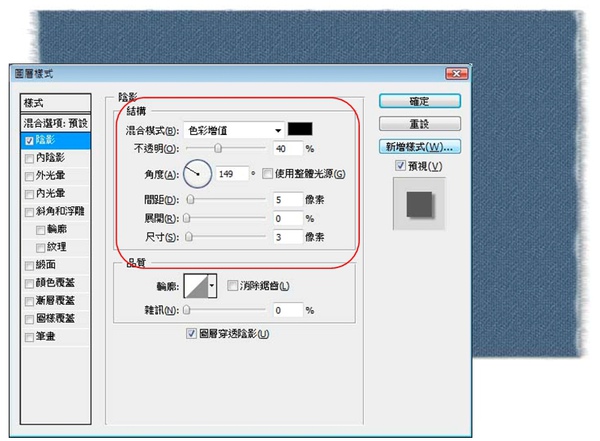Enable the 內光暈 checkbox

click(29, 194)
